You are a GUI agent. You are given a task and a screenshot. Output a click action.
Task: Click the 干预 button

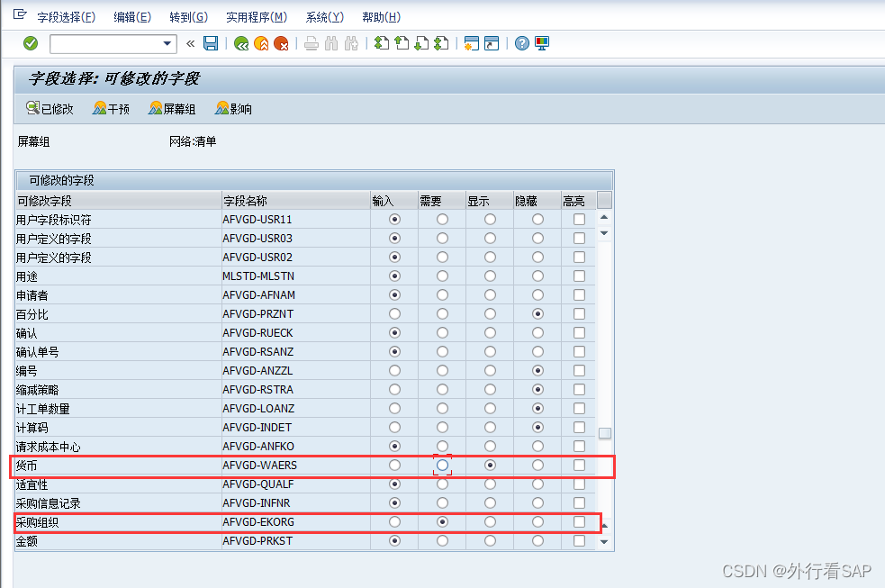[x=112, y=108]
